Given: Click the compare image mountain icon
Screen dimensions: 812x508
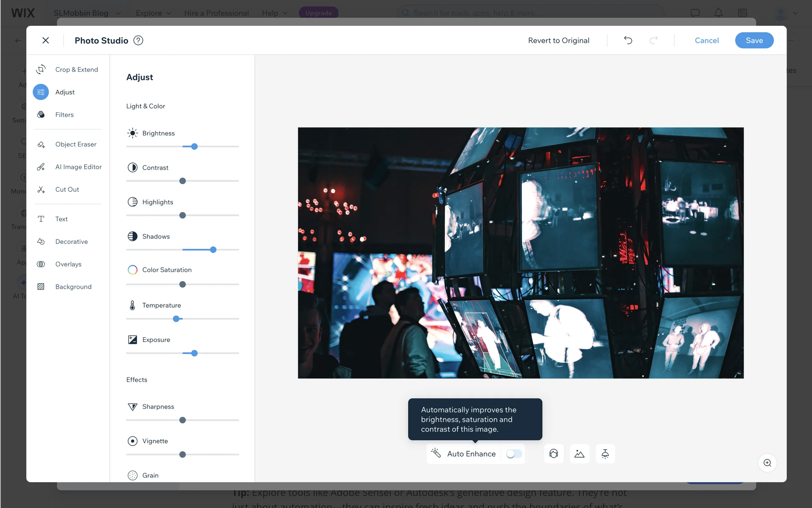Looking at the screenshot, I should (579, 454).
